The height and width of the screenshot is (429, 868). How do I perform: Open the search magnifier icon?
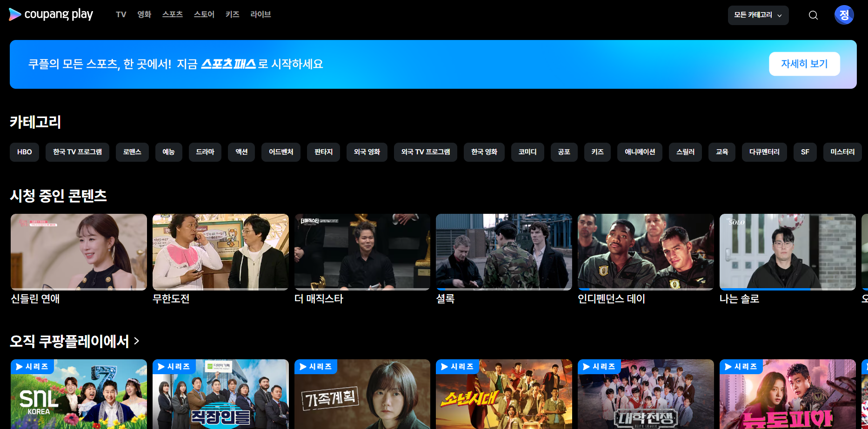pos(813,15)
